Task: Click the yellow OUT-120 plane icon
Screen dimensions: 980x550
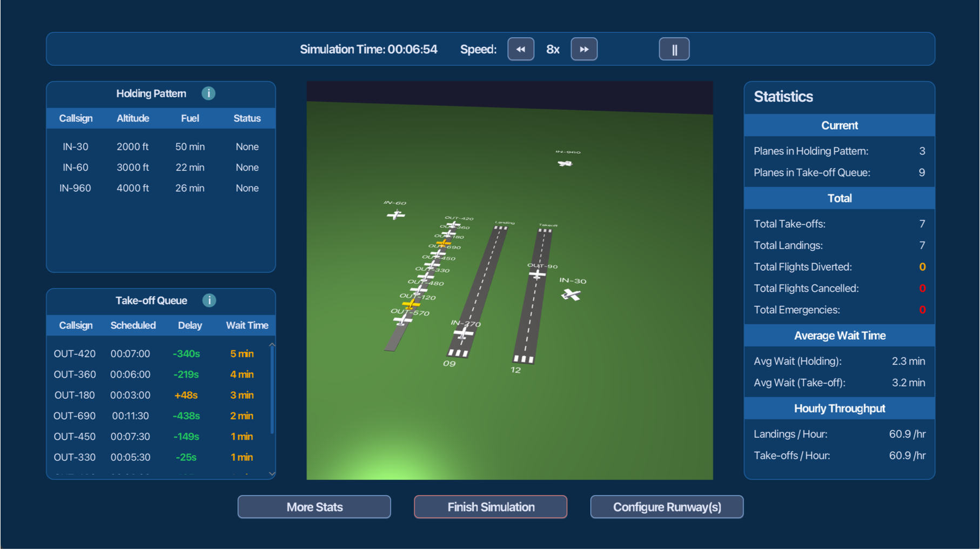Action: click(x=412, y=304)
